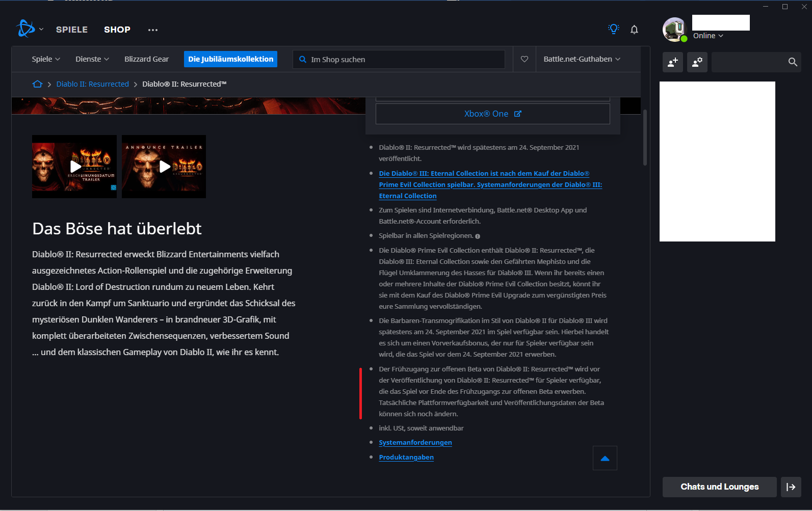Open the notifications bell
This screenshot has height=511, width=812.
[x=634, y=30]
